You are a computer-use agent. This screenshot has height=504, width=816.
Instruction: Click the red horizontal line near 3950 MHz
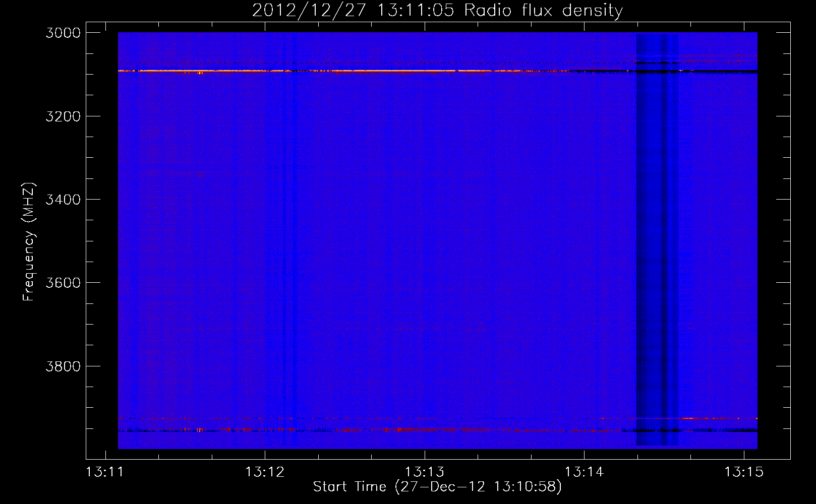click(x=438, y=430)
